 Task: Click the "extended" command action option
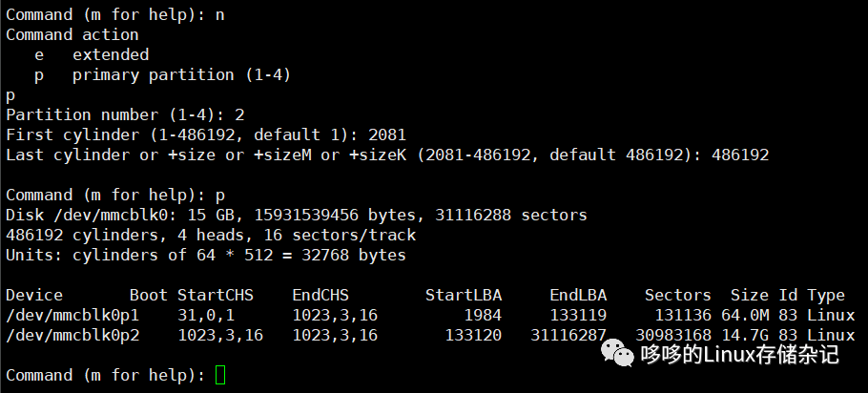pos(111,54)
